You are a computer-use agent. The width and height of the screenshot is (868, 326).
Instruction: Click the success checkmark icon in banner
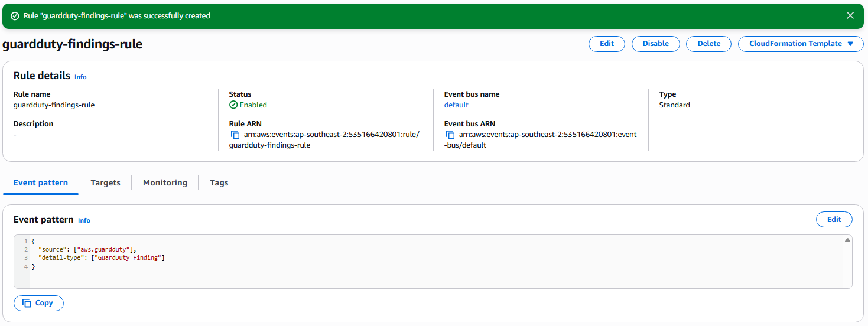[15, 16]
